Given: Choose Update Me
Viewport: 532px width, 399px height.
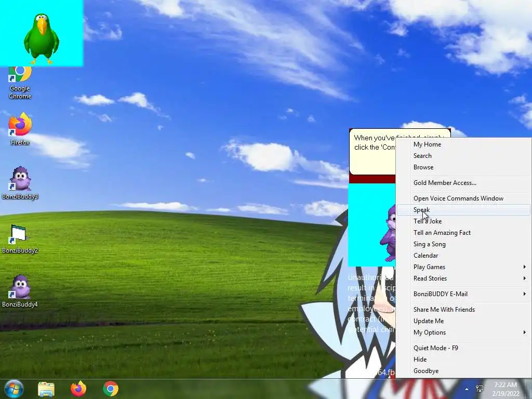Looking at the screenshot, I should click(x=463, y=321).
